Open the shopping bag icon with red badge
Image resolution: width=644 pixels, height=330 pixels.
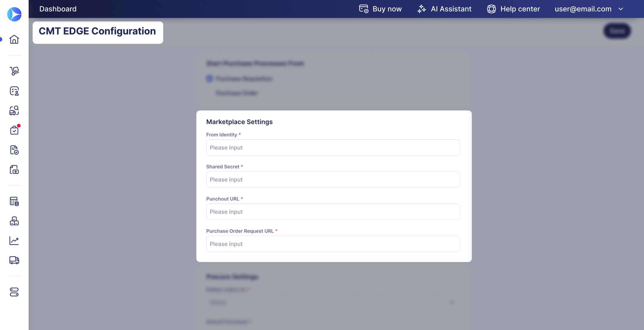point(14,130)
